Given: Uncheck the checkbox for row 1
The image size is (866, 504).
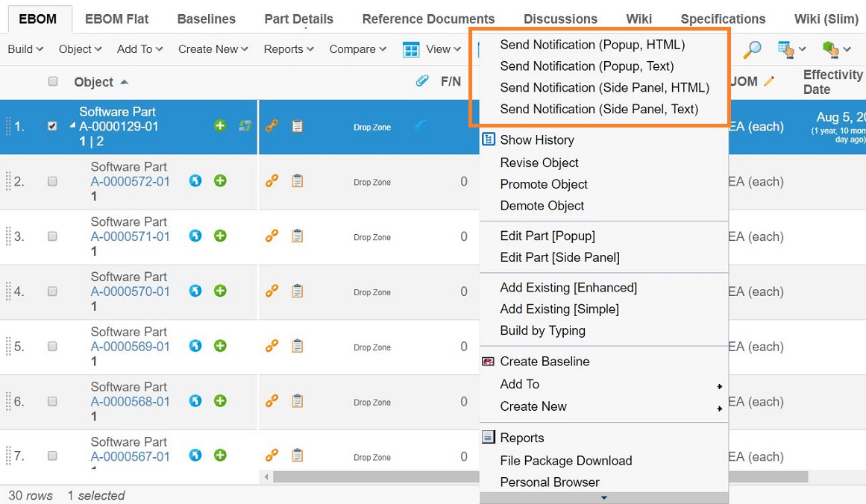Looking at the screenshot, I should 52,127.
